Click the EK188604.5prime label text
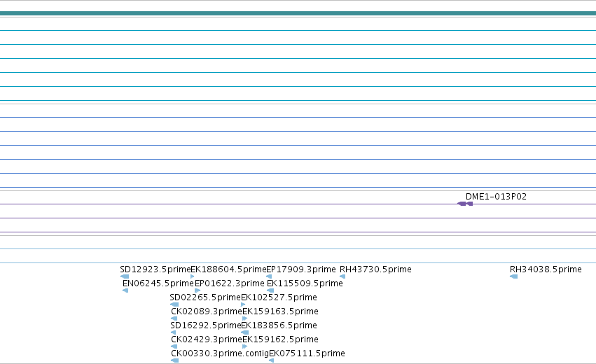Image resolution: width=596 pixels, height=364 pixels. pos(228,269)
